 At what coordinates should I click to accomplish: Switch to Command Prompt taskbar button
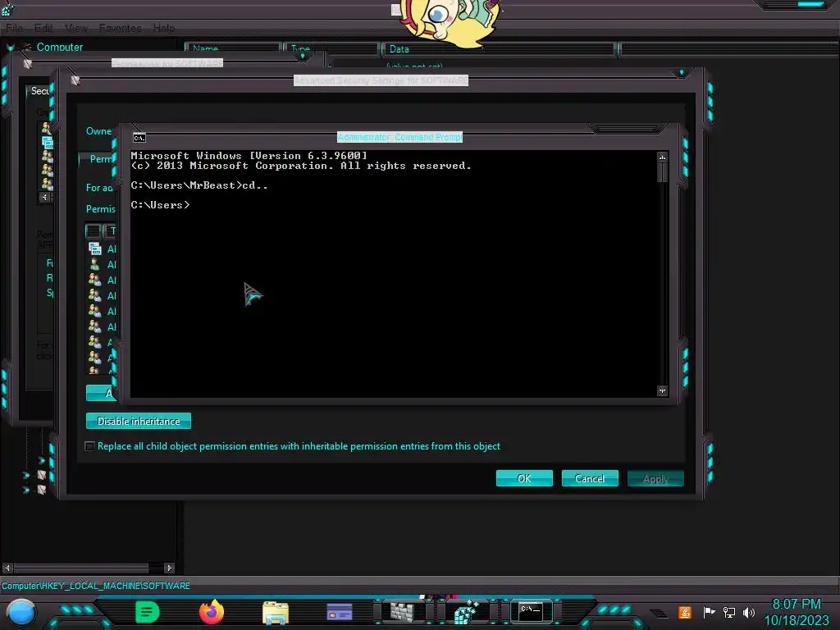point(531,611)
